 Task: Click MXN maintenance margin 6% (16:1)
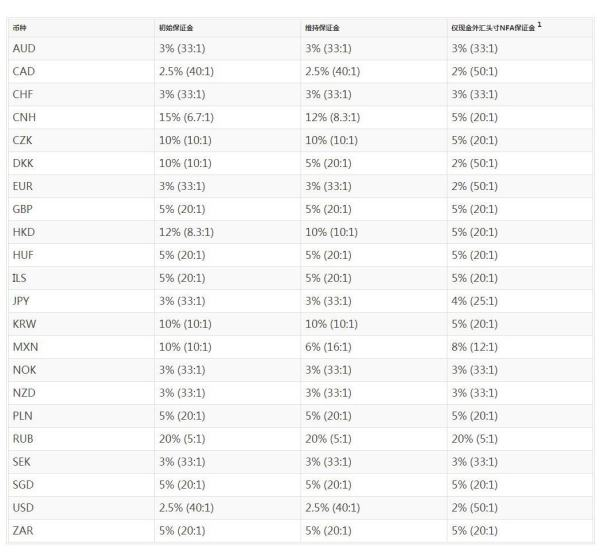329,346
